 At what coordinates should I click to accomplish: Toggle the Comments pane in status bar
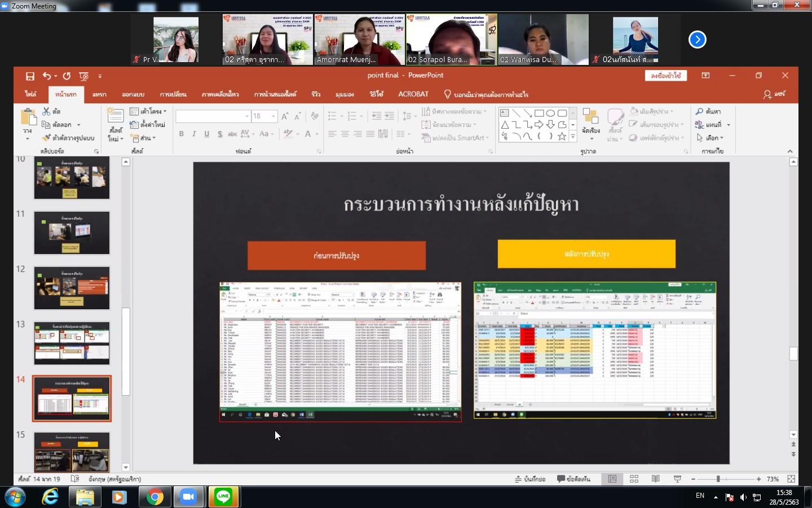(573, 479)
